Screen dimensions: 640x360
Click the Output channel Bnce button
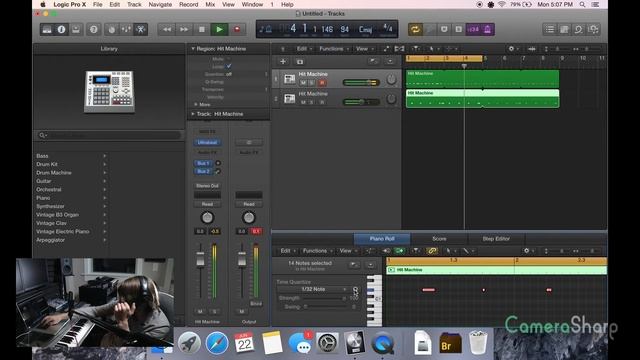(256, 304)
